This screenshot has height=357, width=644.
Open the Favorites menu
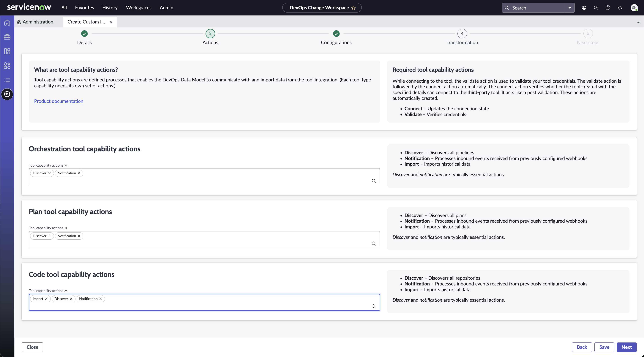click(84, 8)
